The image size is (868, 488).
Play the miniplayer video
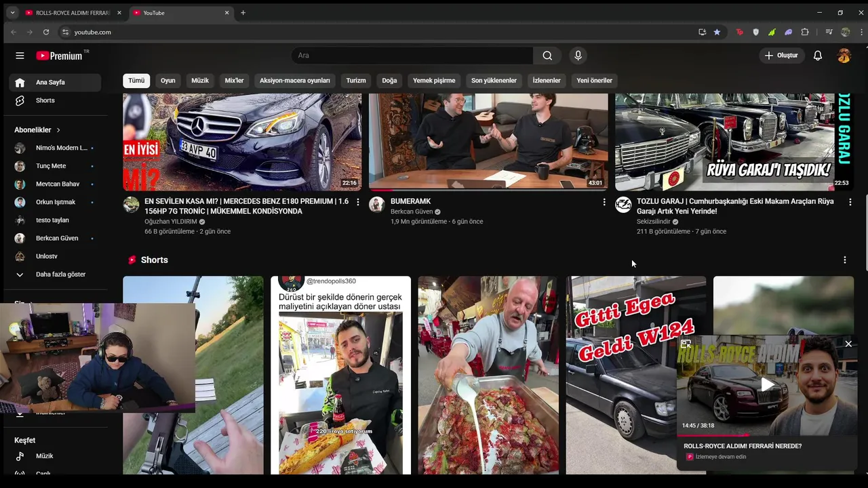767,385
